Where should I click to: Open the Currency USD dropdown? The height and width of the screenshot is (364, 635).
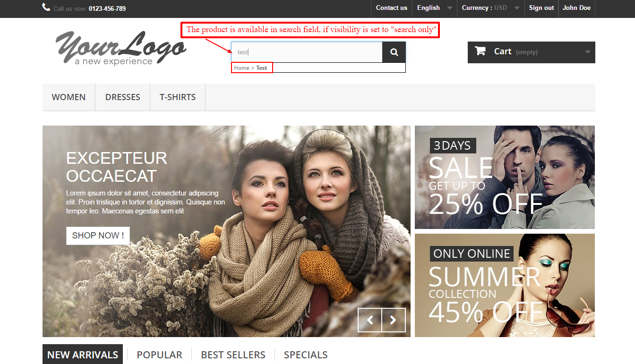[x=490, y=8]
